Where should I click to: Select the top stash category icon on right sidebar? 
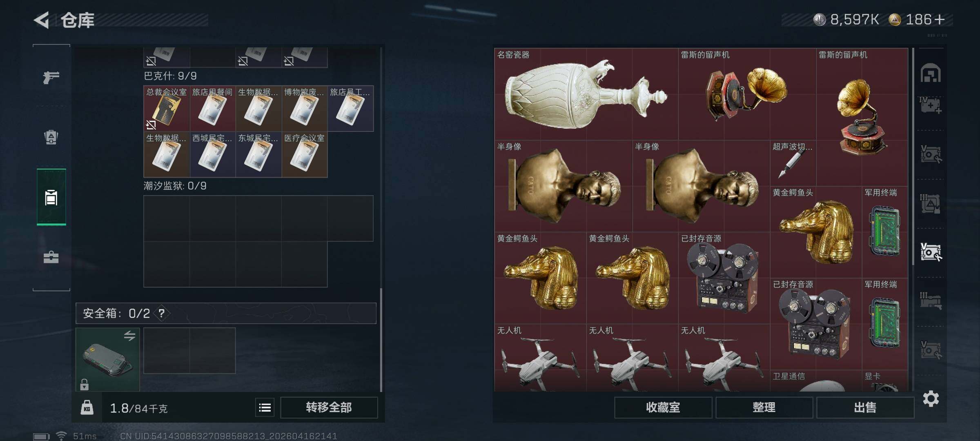[x=931, y=73]
